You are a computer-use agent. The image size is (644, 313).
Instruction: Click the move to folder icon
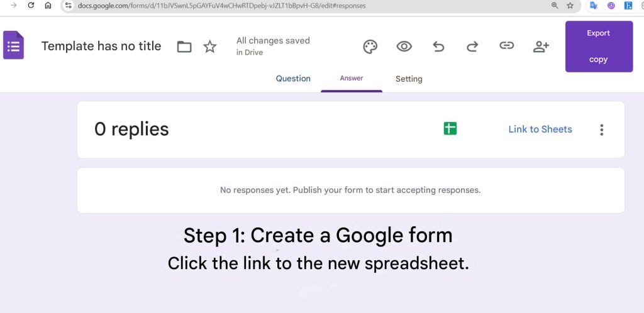(184, 47)
